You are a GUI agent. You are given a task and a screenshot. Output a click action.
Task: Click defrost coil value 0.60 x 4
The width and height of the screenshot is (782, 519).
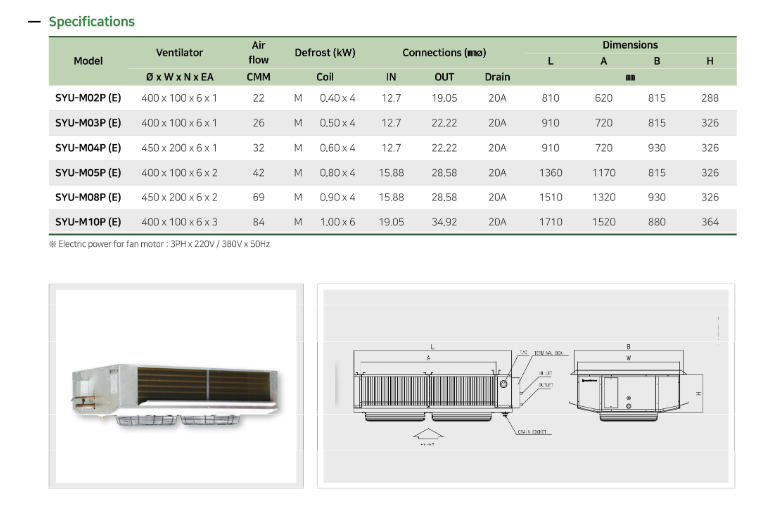point(337,148)
